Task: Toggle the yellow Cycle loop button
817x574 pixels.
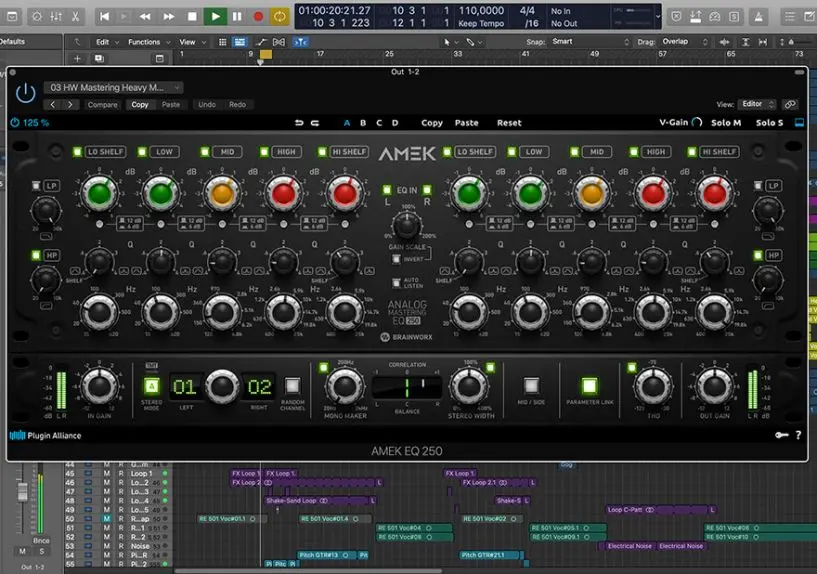Action: pos(279,17)
